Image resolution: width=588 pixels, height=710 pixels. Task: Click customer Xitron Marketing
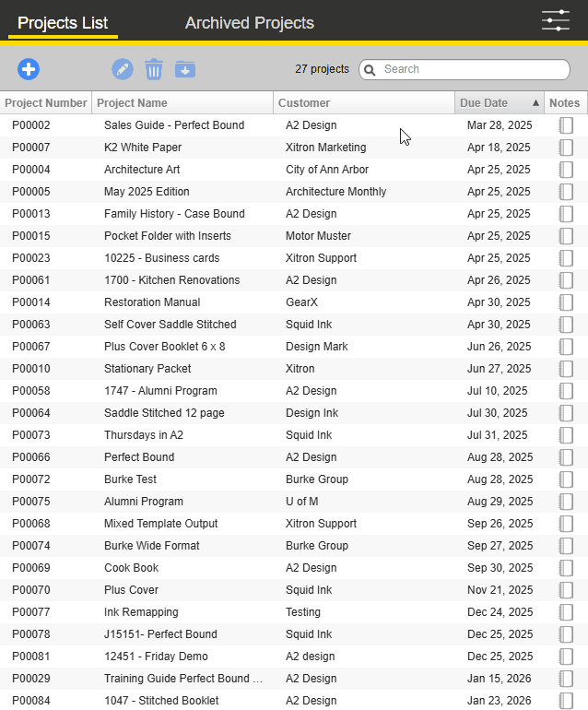click(326, 148)
